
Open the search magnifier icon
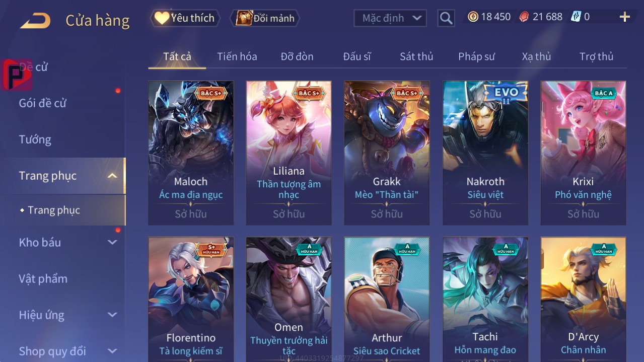(x=446, y=19)
